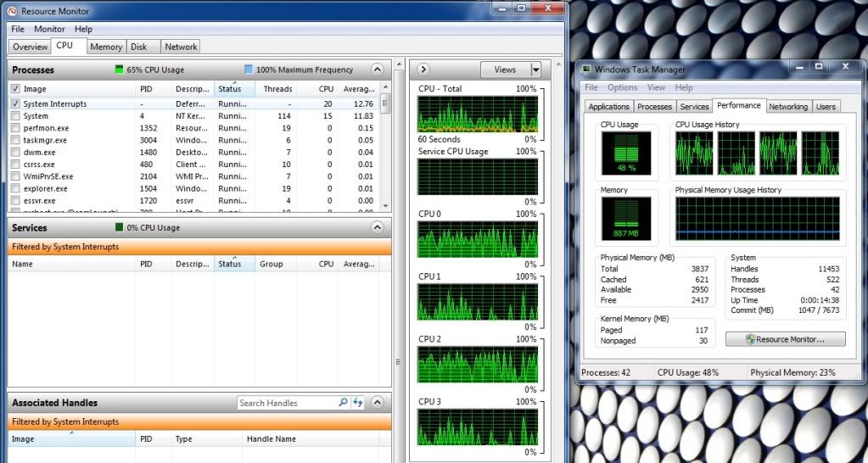Screen dimensions: 868x463
Task: Toggle the select-all Image header checkbox
Action: pyautogui.click(x=15, y=89)
